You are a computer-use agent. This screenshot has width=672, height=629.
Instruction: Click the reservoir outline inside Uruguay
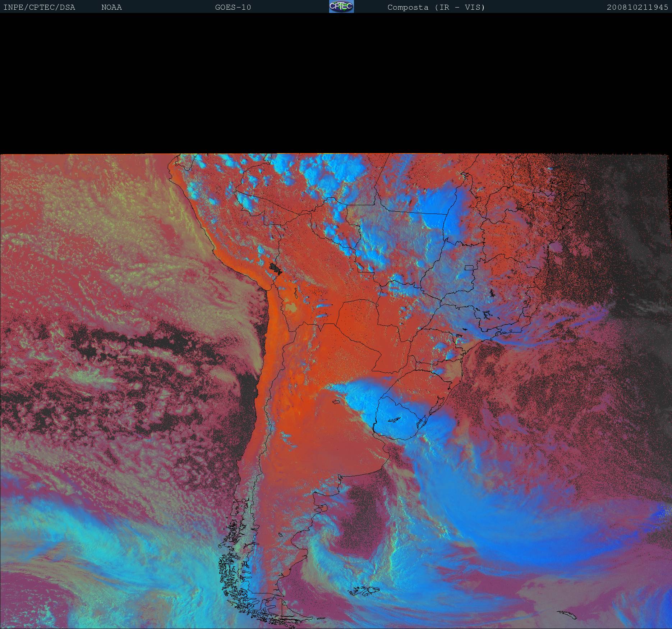[x=394, y=420]
